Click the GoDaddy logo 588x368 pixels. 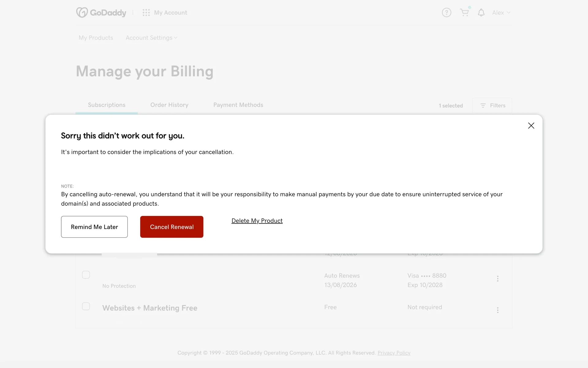coord(101,13)
